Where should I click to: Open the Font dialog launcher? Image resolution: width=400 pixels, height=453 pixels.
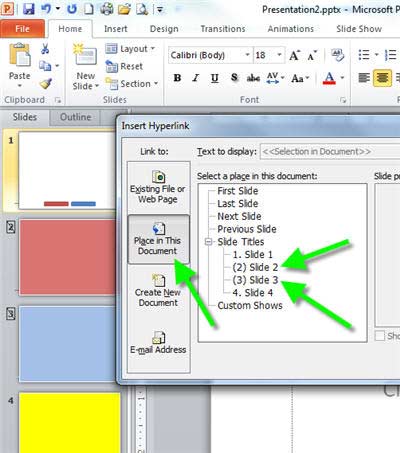tap(343, 100)
